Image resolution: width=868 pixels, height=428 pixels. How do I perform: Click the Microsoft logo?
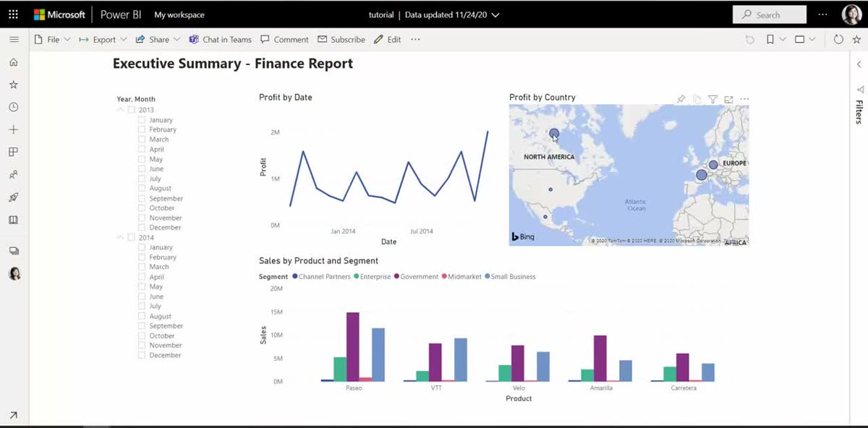[x=59, y=14]
